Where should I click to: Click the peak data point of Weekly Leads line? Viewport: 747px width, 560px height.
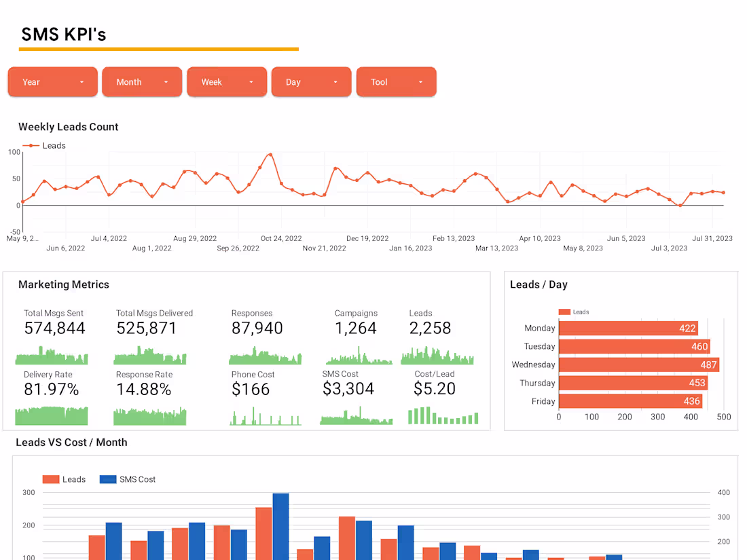pos(270,155)
